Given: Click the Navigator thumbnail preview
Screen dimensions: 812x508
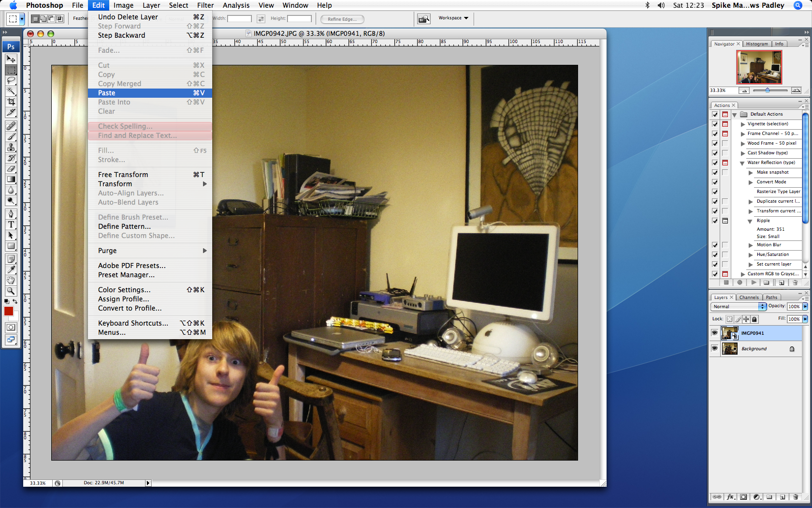Looking at the screenshot, I should pos(759,67).
